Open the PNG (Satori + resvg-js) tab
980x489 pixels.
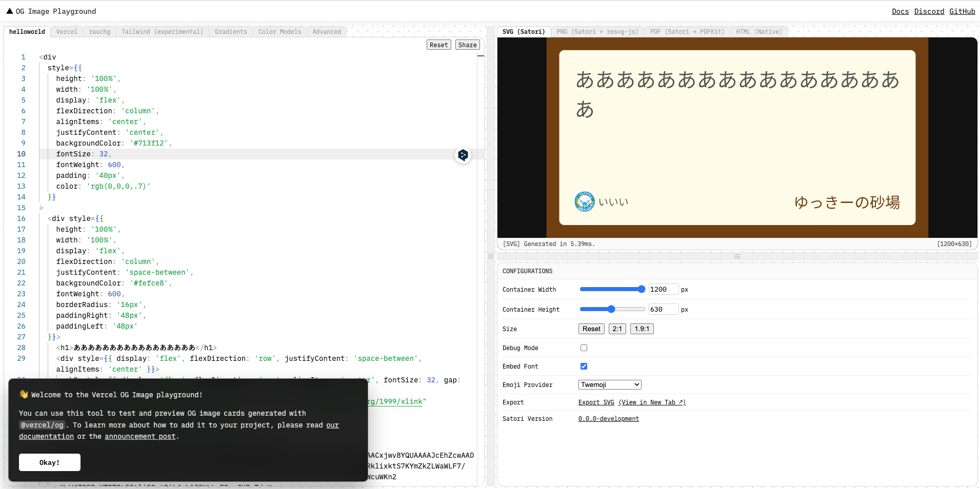click(597, 32)
